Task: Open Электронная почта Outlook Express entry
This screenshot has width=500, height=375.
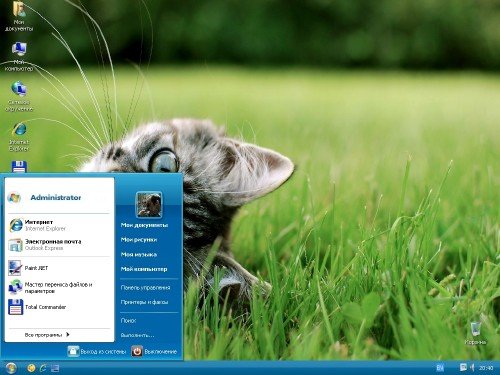Action: pos(59,245)
